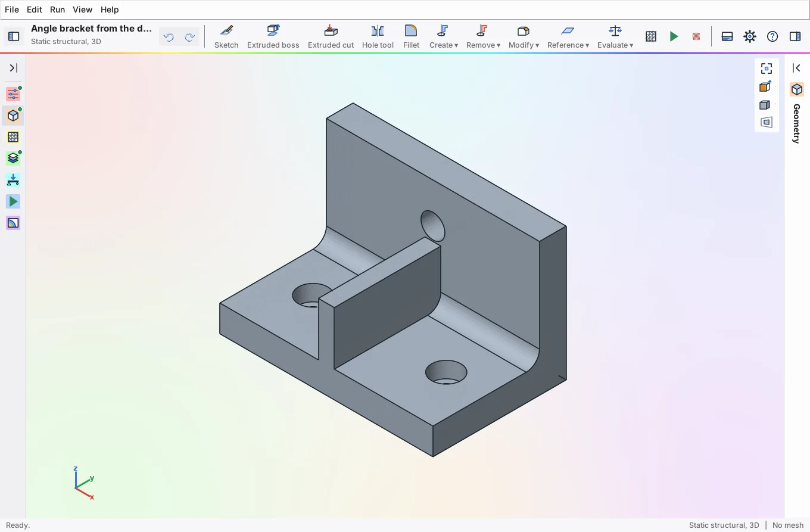Viewport: 810px width, 532px height.
Task: Click the XYZ axis triad
Action: [x=83, y=483]
